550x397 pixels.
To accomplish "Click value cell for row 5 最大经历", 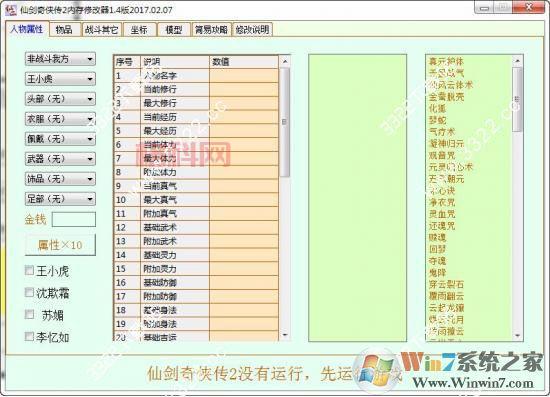I will click(244, 131).
